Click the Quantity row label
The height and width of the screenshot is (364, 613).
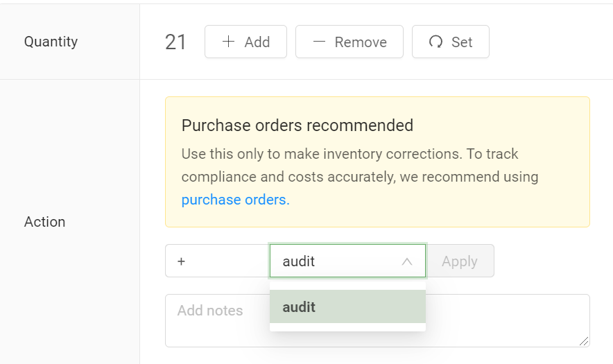(51, 42)
